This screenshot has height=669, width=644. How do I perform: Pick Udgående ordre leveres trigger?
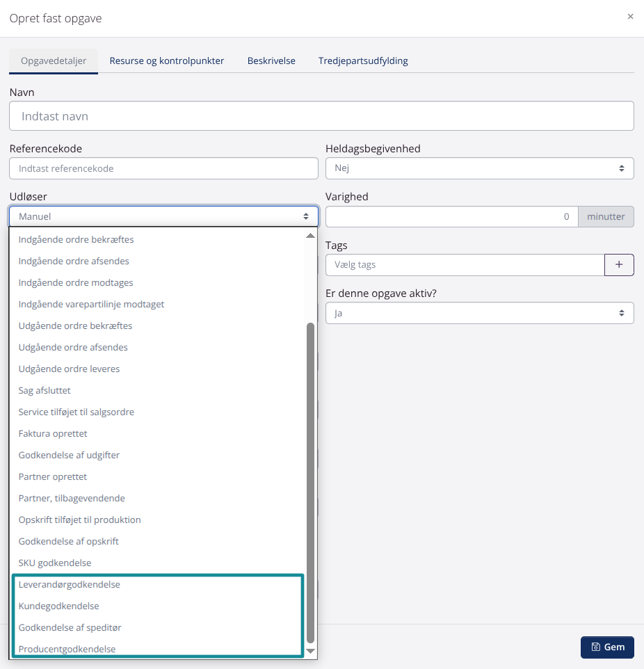pos(69,369)
